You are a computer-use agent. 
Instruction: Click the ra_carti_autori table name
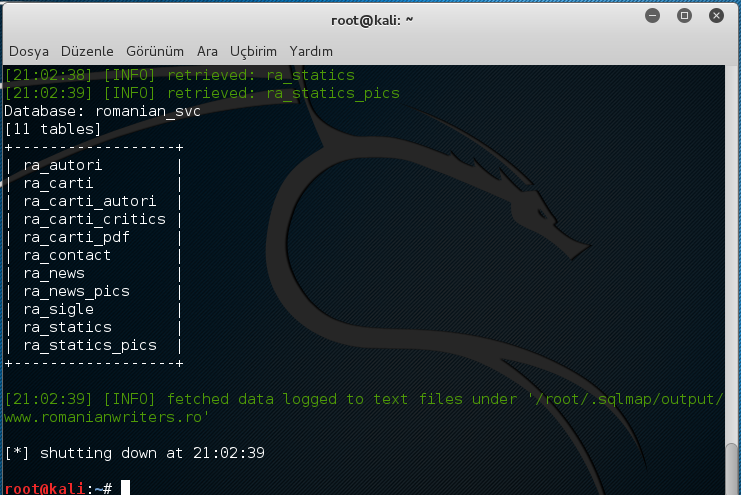(90, 201)
